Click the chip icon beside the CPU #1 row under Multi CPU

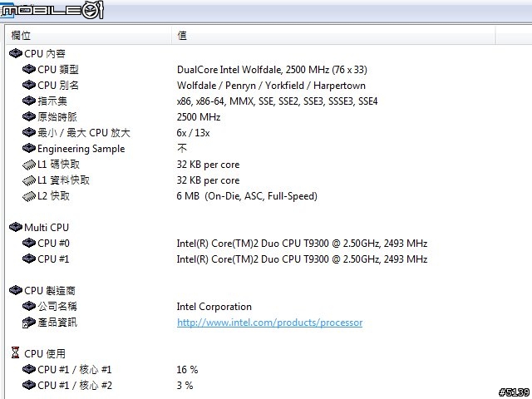29,259
